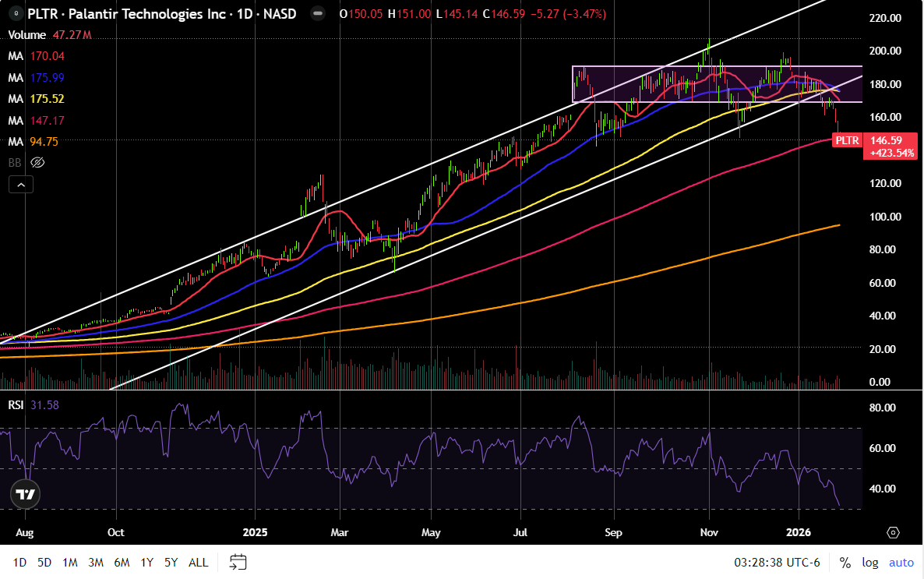Open timezone menu showing UTC-6

coord(777,563)
